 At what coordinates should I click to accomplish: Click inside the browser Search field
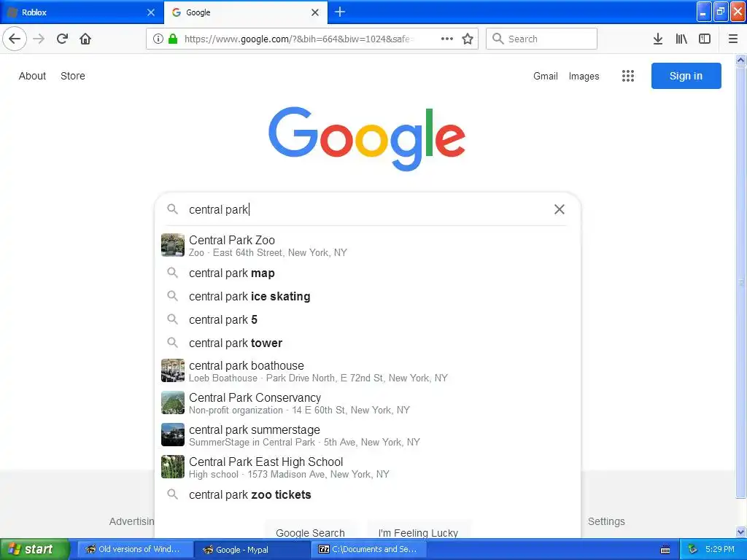[x=542, y=39]
